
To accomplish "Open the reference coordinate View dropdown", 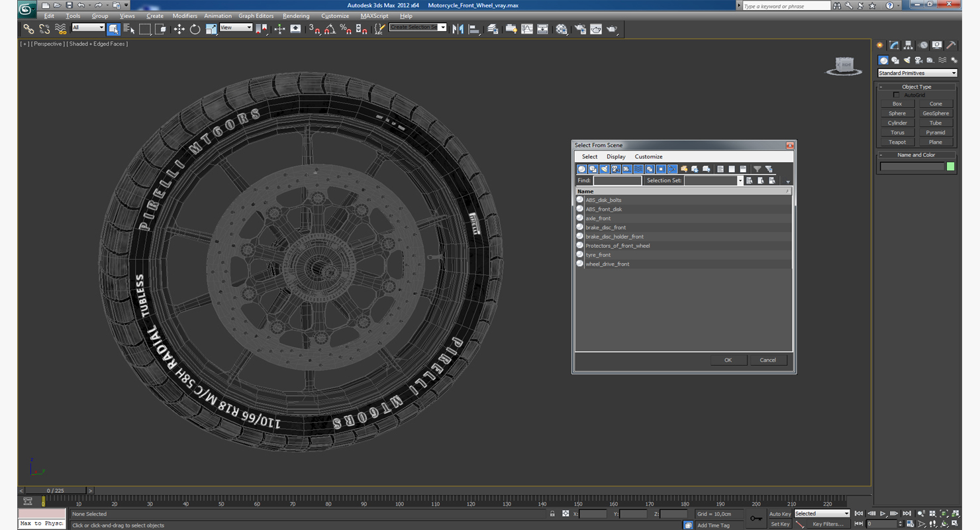I will coord(236,28).
